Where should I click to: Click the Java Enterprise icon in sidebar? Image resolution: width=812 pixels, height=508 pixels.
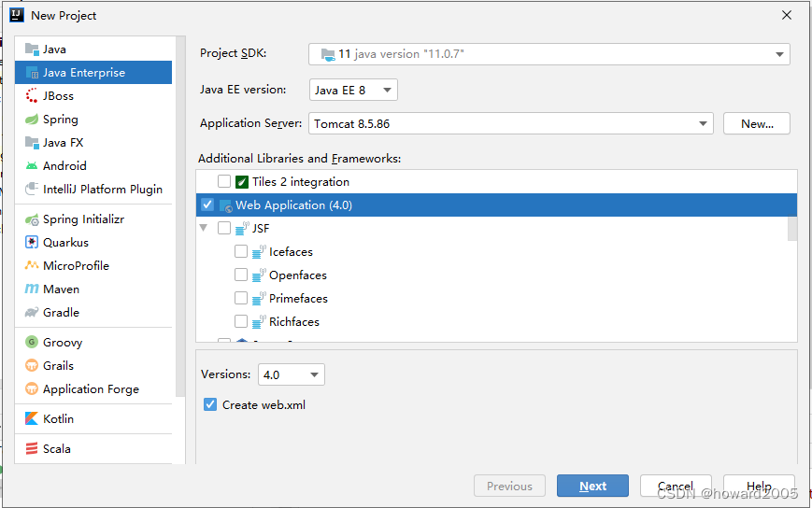point(32,73)
